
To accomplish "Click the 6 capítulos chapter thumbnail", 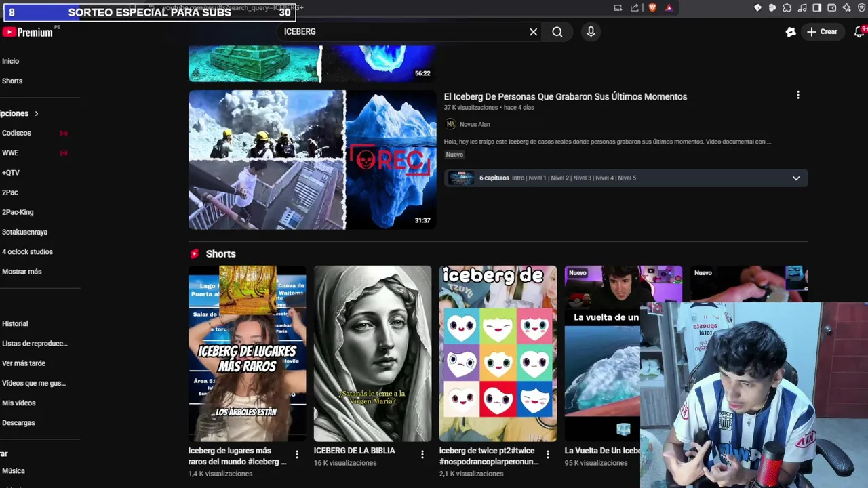I will pyautogui.click(x=460, y=178).
